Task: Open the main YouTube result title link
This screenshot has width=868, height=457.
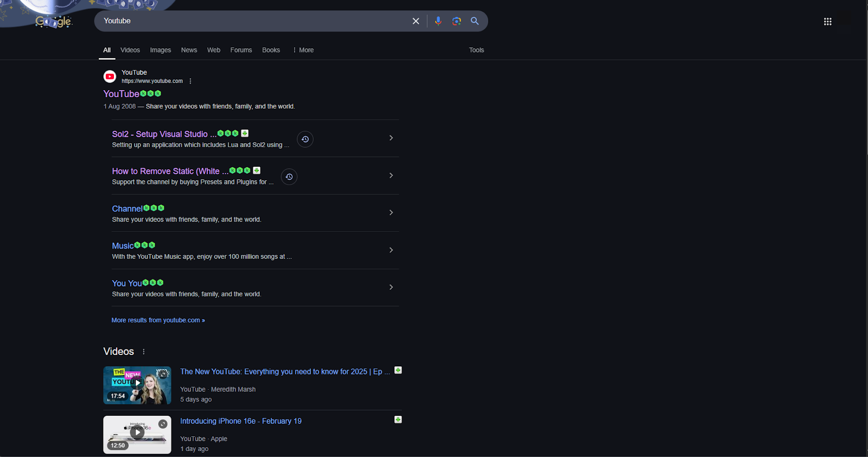Action: [x=121, y=94]
